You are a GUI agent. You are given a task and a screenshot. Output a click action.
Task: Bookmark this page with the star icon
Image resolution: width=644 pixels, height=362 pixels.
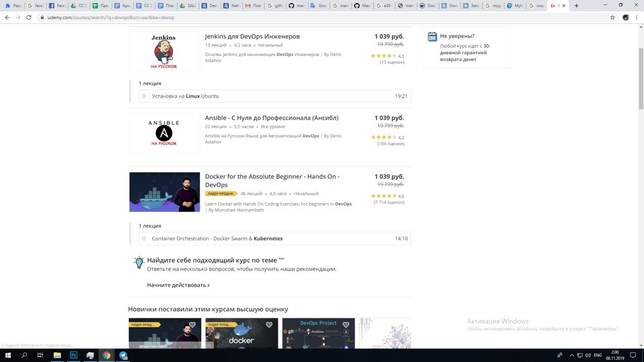coord(612,17)
